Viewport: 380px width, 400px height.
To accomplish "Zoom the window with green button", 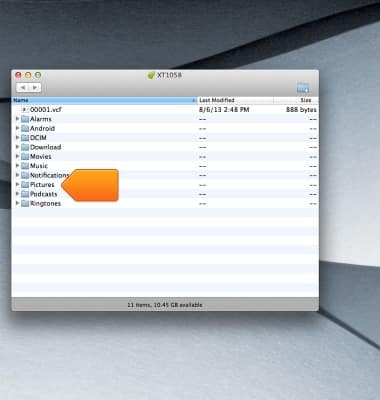I will pyautogui.click(x=38, y=75).
